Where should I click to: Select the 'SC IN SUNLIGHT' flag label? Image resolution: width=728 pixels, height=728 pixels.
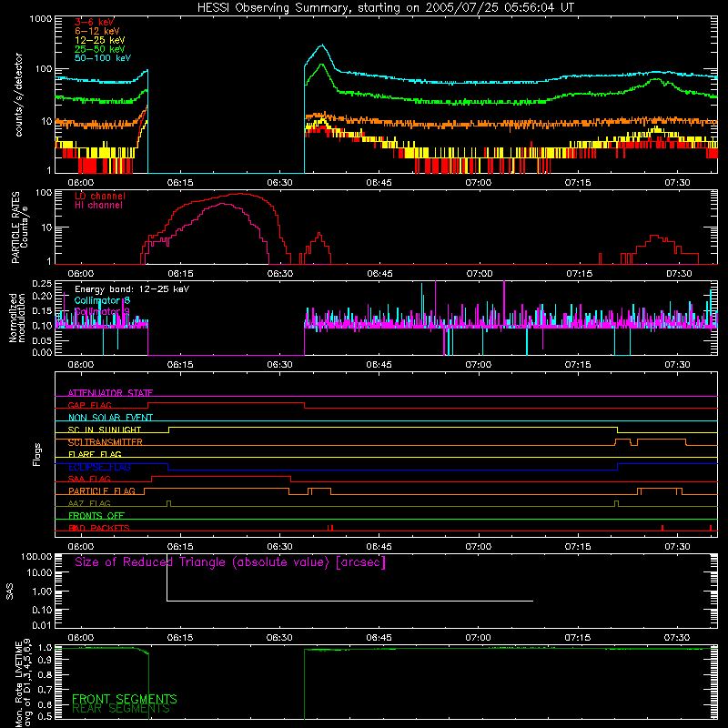click(x=105, y=430)
